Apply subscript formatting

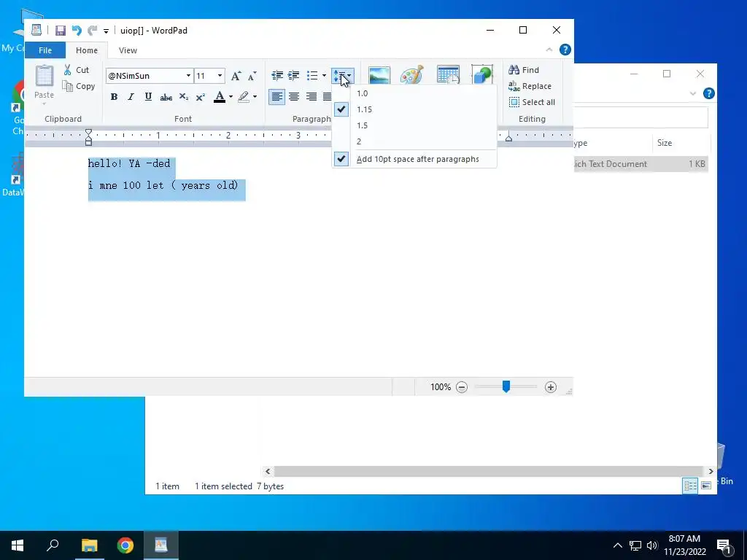pos(183,97)
